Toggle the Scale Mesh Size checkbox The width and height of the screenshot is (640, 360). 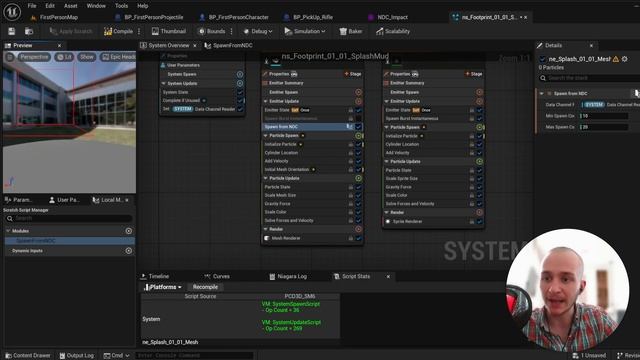[x=358, y=195]
